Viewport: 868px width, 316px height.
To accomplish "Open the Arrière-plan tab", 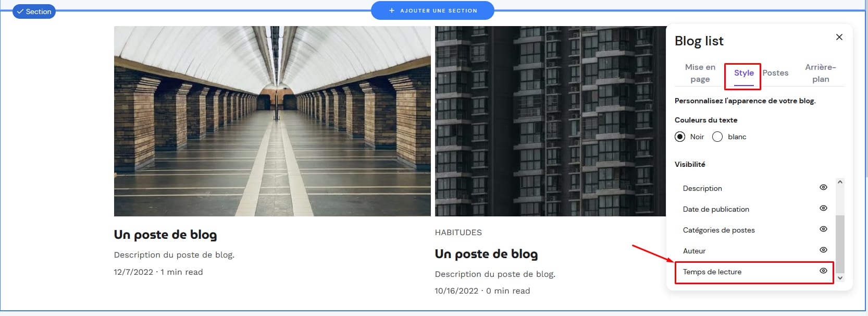I will click(x=820, y=73).
